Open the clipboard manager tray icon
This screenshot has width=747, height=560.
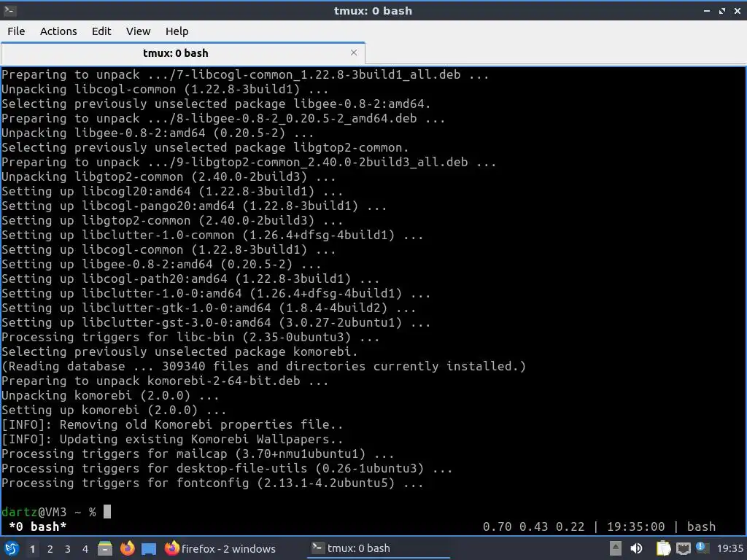[663, 548]
